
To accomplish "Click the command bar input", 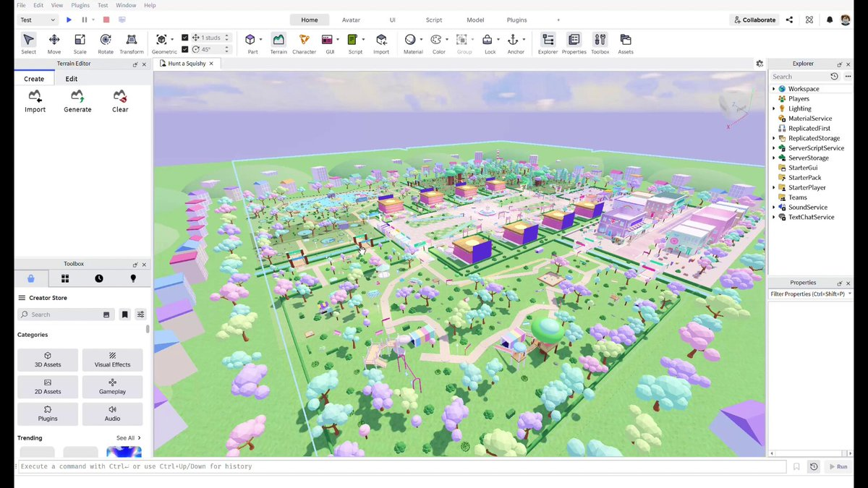I will (401, 467).
